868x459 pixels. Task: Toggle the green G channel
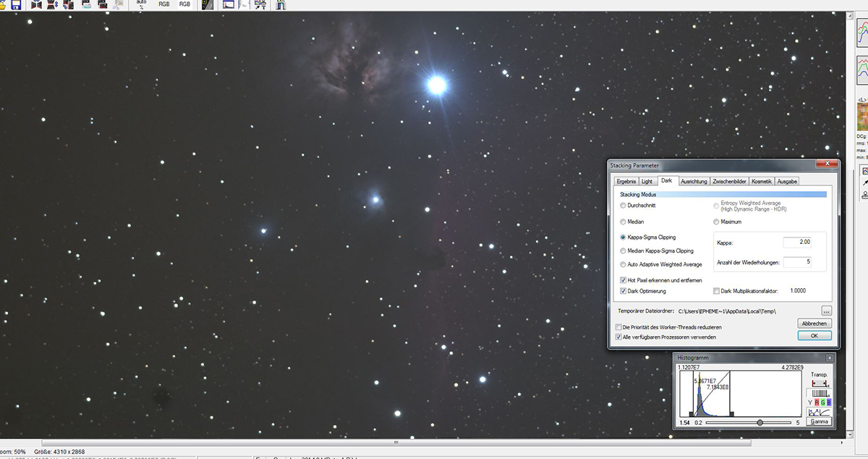click(x=823, y=402)
